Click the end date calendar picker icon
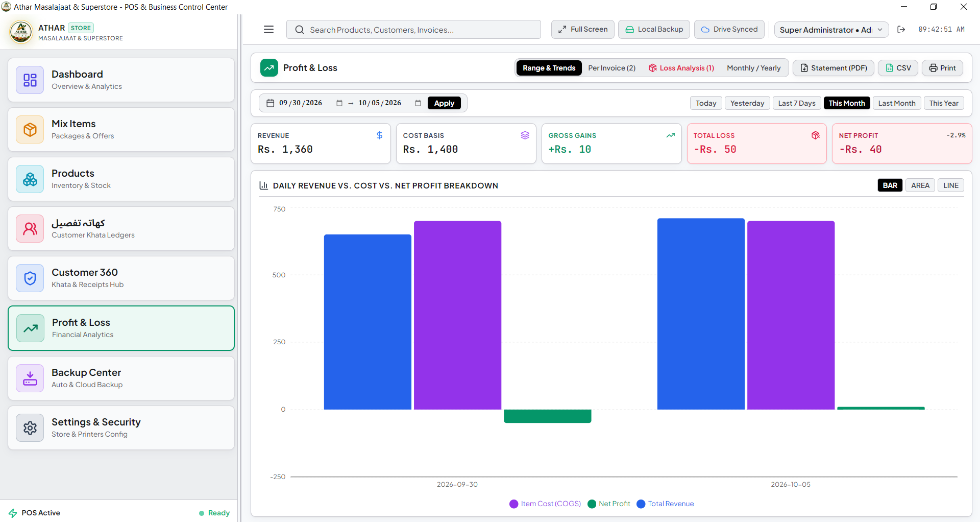Image resolution: width=980 pixels, height=522 pixels. point(418,103)
